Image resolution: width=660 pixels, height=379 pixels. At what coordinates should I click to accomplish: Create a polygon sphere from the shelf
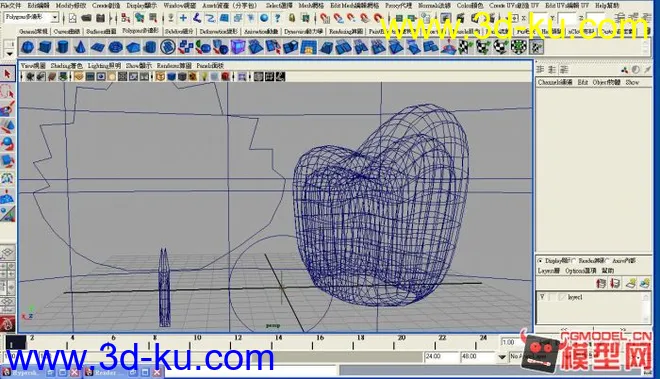tap(27, 47)
